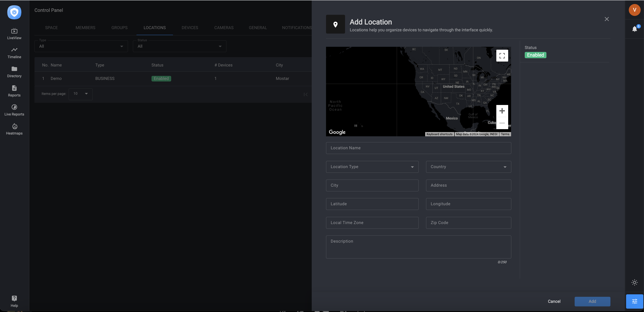This screenshot has width=644, height=312.
Task: Click the Type column header in table
Action: pyautogui.click(x=100, y=65)
